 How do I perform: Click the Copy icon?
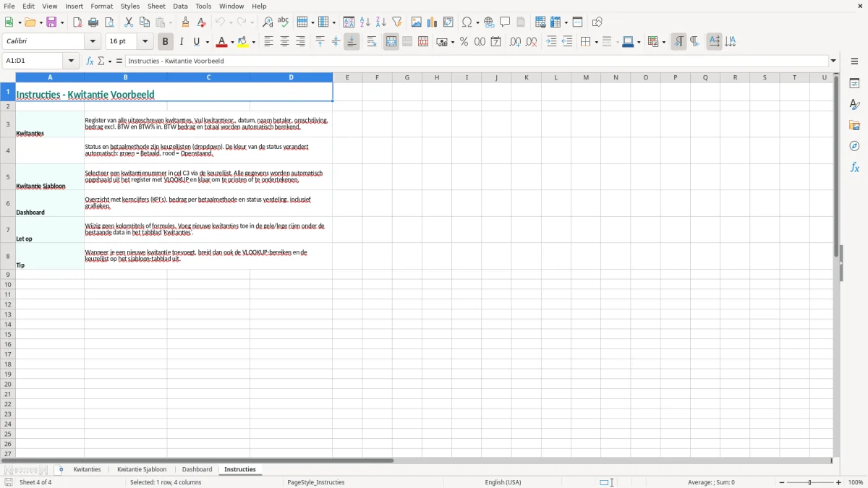point(145,22)
